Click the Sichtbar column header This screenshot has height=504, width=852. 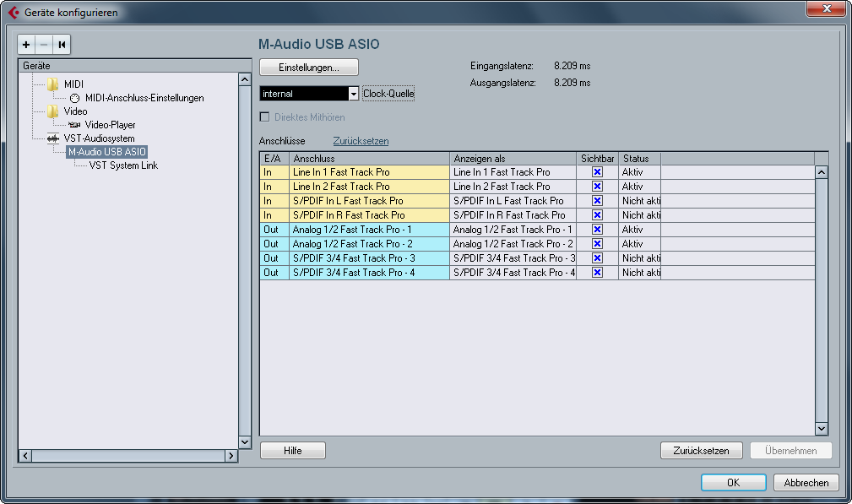[597, 159]
